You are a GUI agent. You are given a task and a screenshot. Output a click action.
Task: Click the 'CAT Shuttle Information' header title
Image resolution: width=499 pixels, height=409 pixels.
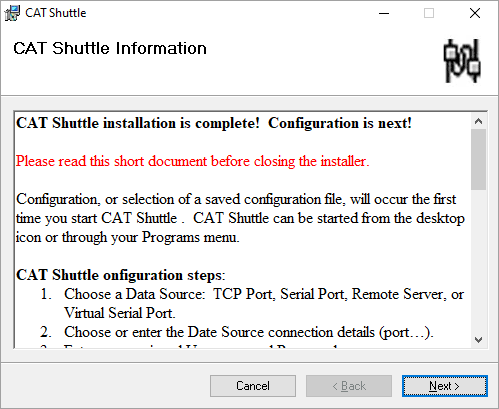110,48
